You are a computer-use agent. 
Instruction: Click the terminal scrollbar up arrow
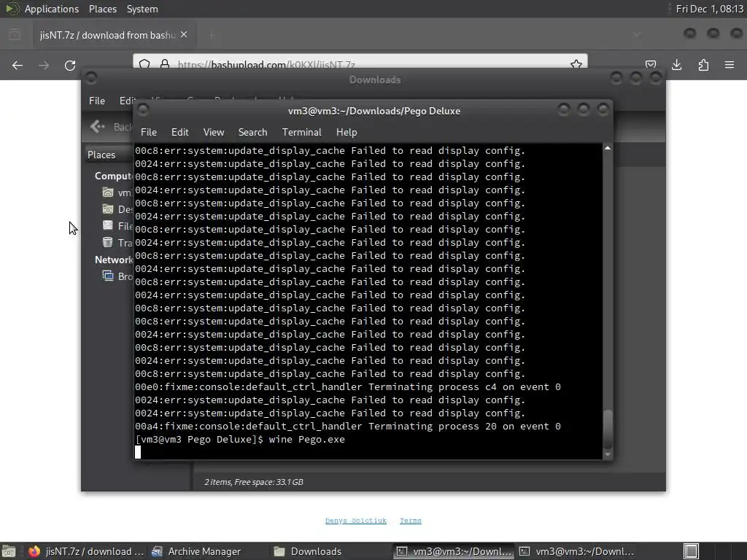[608, 149]
